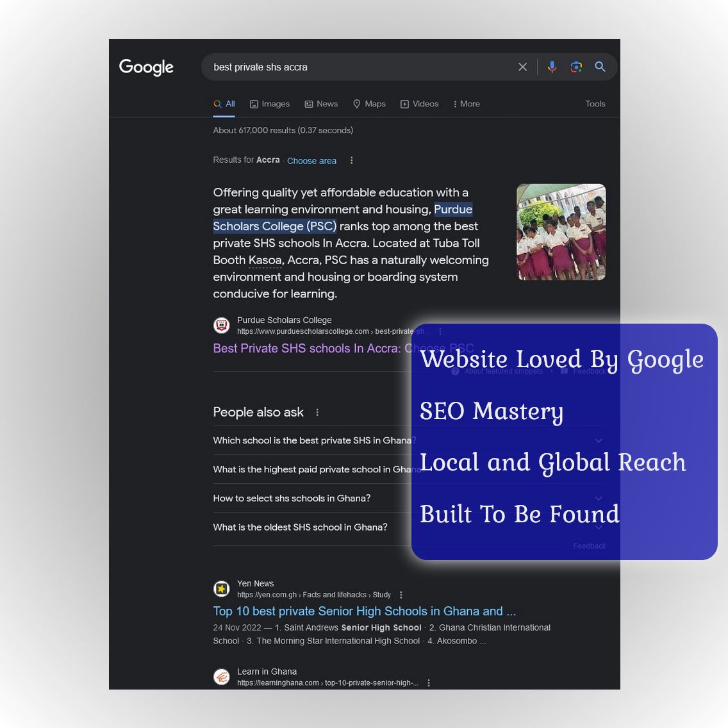Click 'About 617,000 results' stats text
The width and height of the screenshot is (728, 728).
283,131
